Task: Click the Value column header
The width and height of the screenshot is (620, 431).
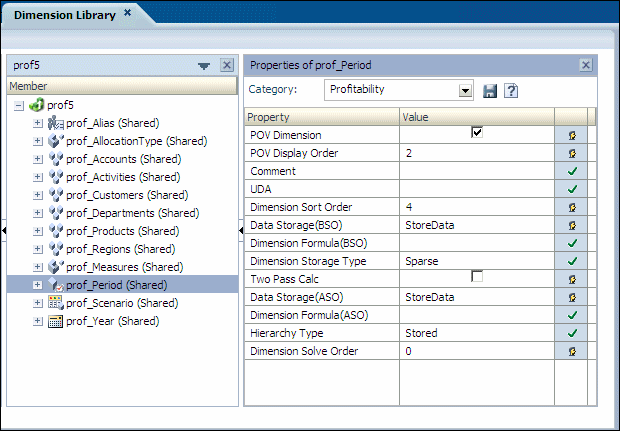Action: [x=477, y=117]
